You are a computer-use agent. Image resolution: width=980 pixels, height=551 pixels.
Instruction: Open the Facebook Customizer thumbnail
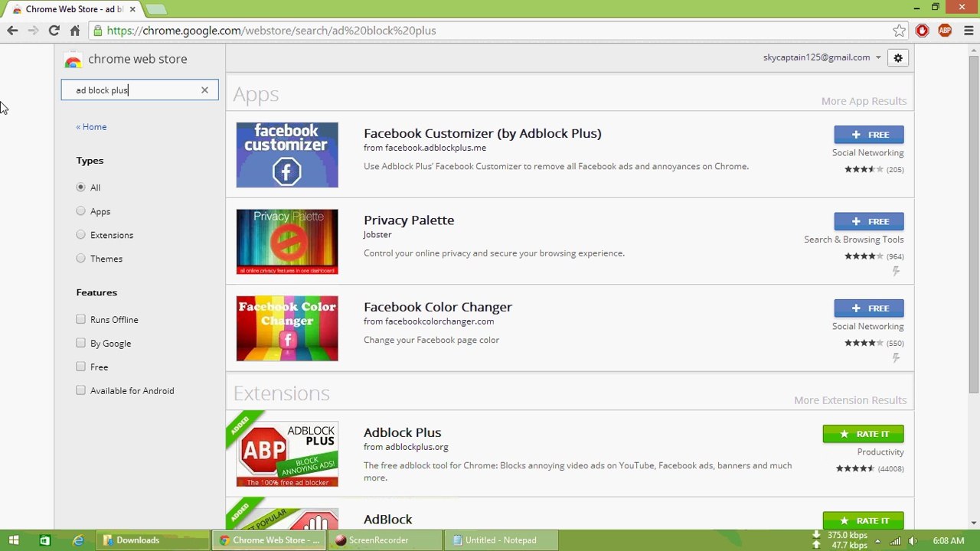coord(287,155)
